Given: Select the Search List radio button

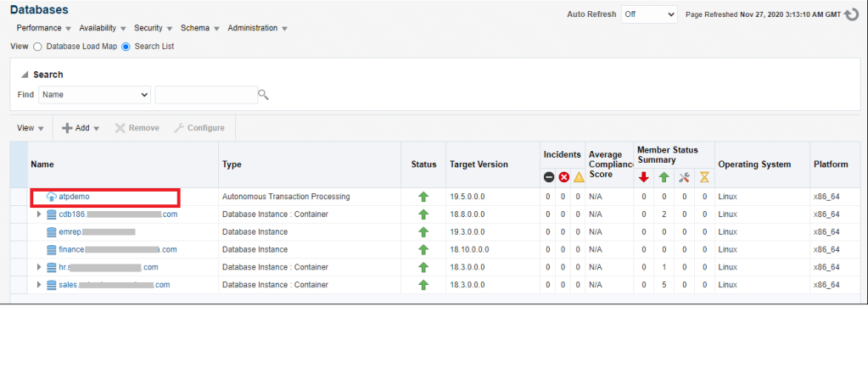Looking at the screenshot, I should 126,47.
